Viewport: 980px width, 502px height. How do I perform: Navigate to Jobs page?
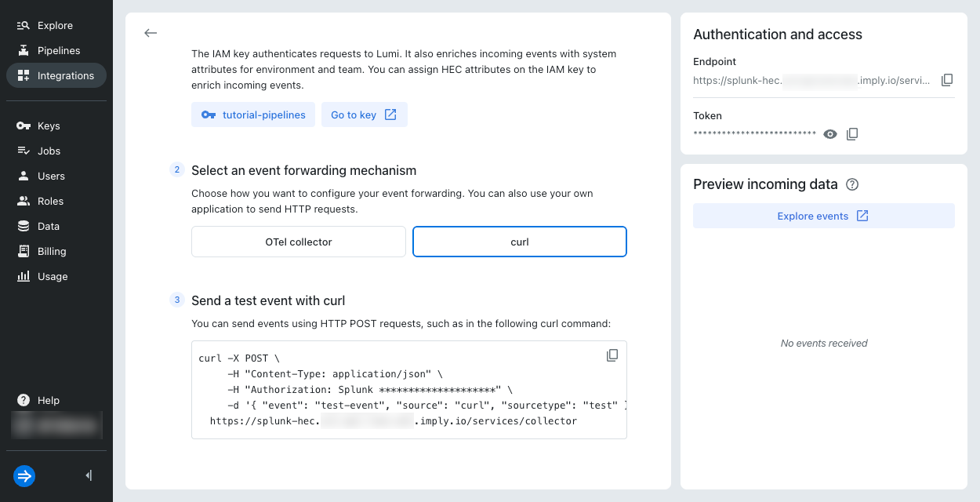click(x=49, y=151)
